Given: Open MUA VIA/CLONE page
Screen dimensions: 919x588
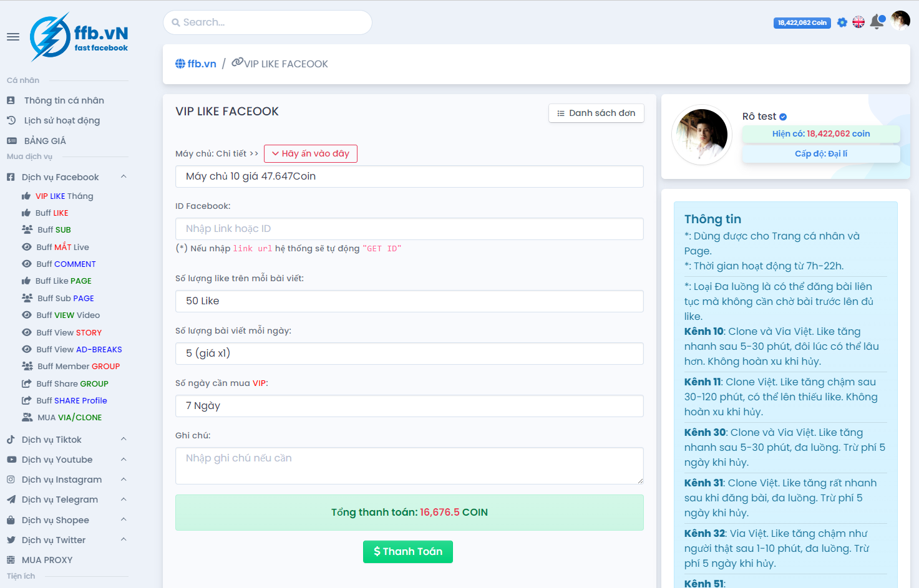Looking at the screenshot, I should coord(69,417).
